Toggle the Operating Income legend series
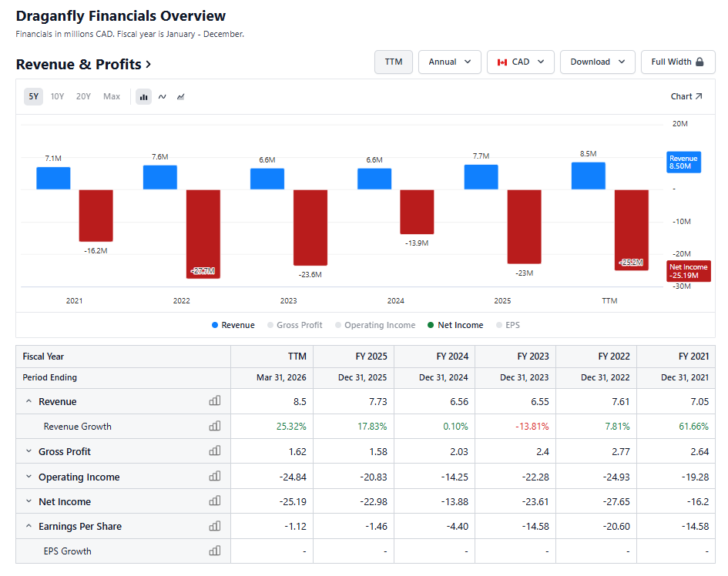The image size is (728, 576). point(375,325)
